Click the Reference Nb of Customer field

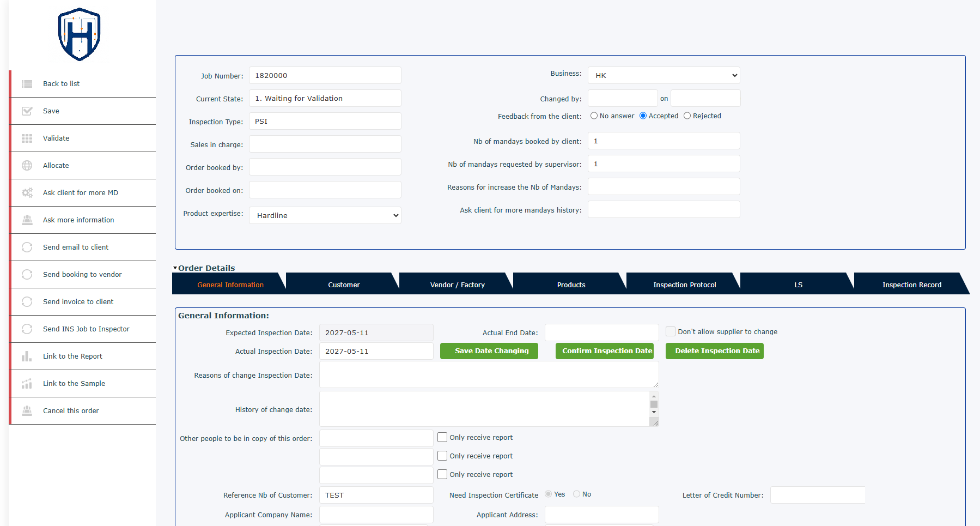click(x=376, y=495)
